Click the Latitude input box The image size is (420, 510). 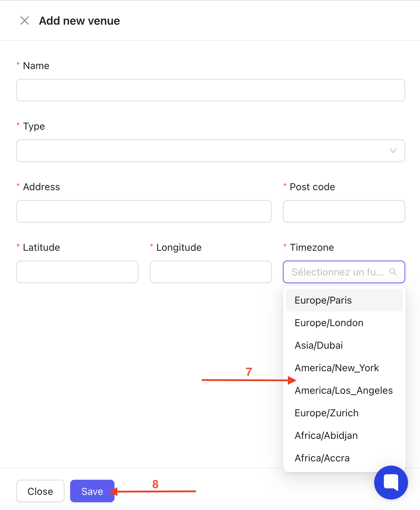(x=77, y=272)
